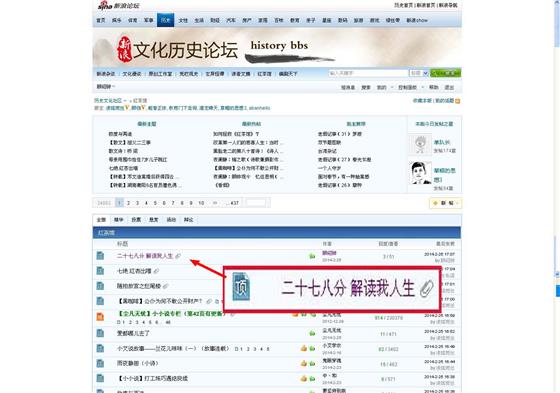Click the browser vertical scrollbar
This screenshot has height=393, width=560.
[x=557, y=196]
